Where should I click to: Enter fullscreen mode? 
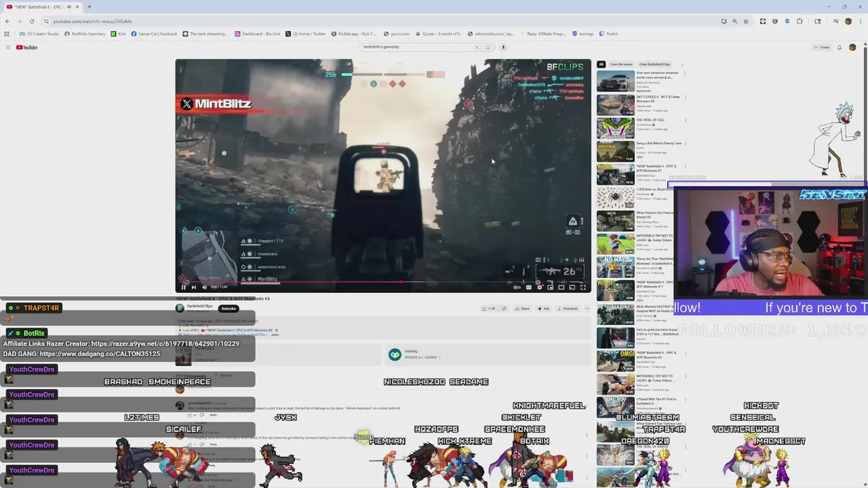pos(583,287)
